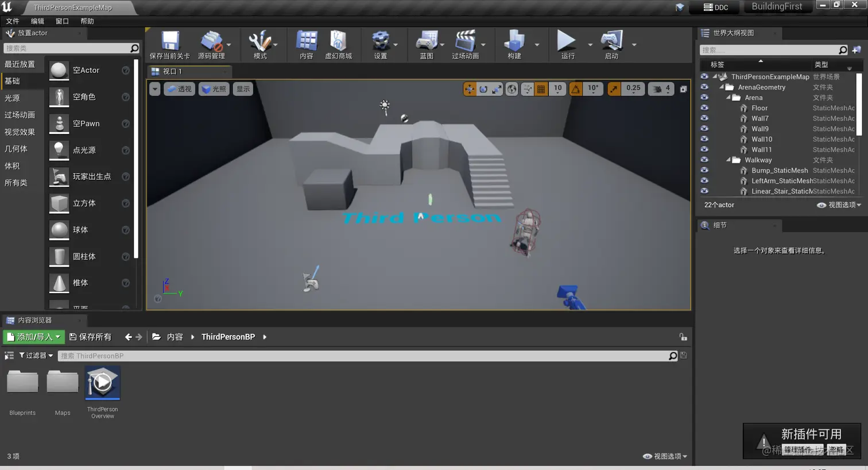Open rotation snap value 10° dropdown
Viewport: 868px width, 470px height.
click(x=593, y=88)
